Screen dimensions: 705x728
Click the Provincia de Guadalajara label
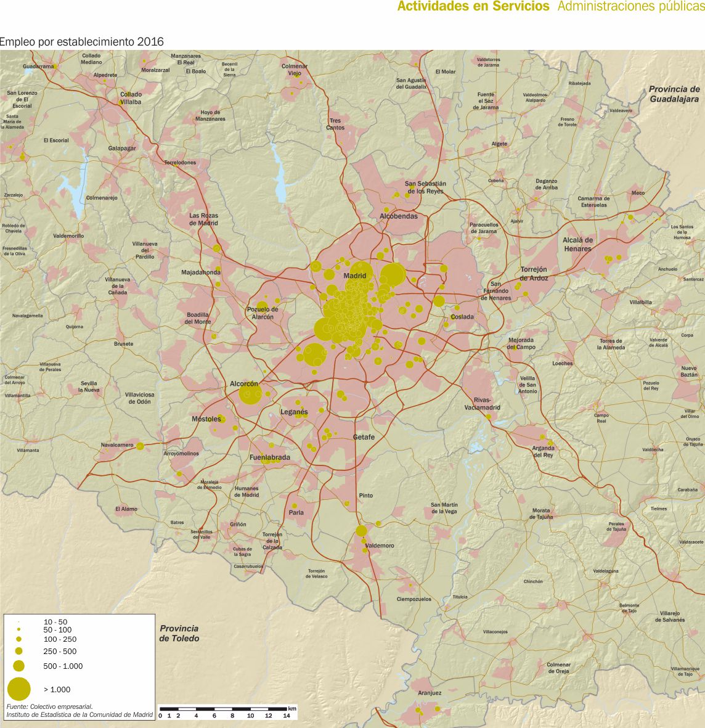[674, 94]
